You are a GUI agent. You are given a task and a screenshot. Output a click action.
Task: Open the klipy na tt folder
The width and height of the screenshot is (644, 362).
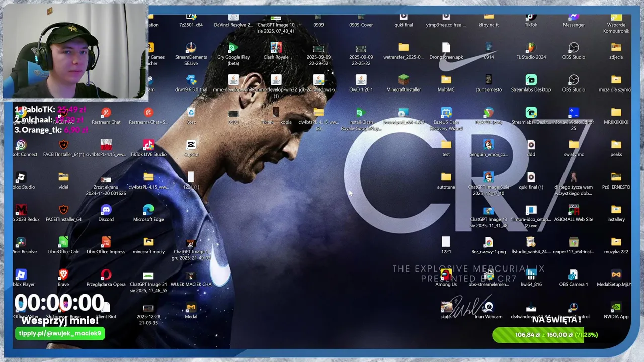click(x=489, y=20)
